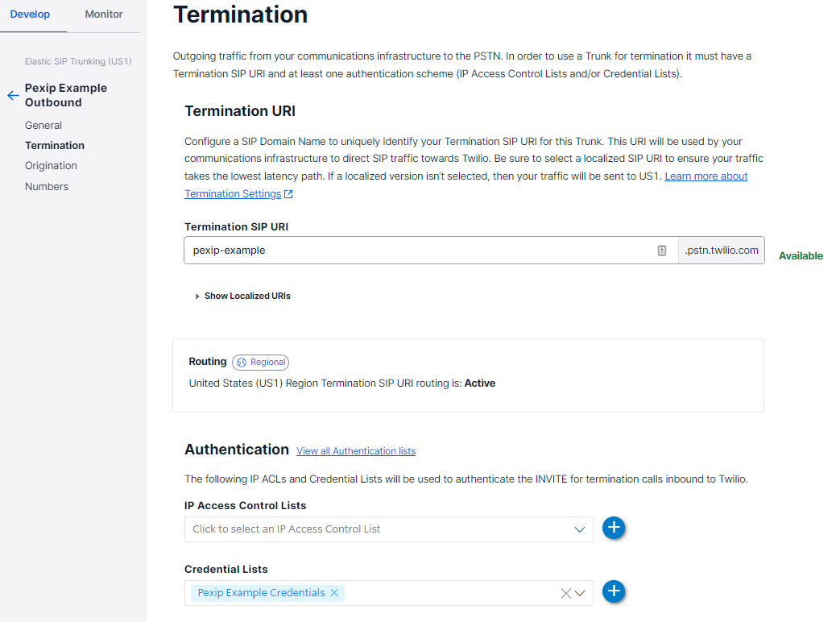The height and width of the screenshot is (622, 840).
Task: Clear all selected Credential Lists
Action: [x=565, y=593]
